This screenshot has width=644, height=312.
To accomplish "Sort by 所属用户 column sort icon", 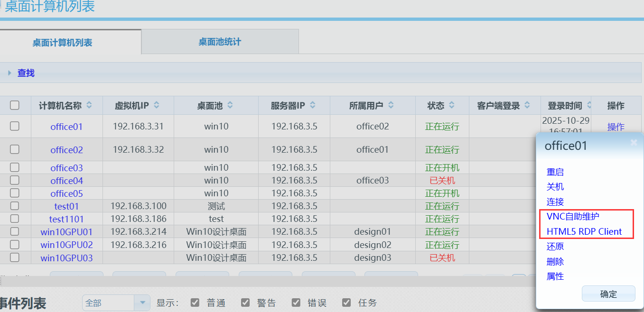I will point(390,105).
